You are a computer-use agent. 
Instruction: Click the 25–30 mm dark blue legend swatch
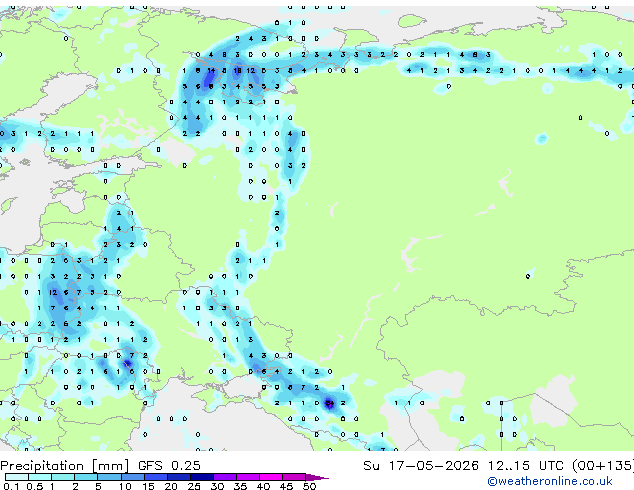click(201, 477)
